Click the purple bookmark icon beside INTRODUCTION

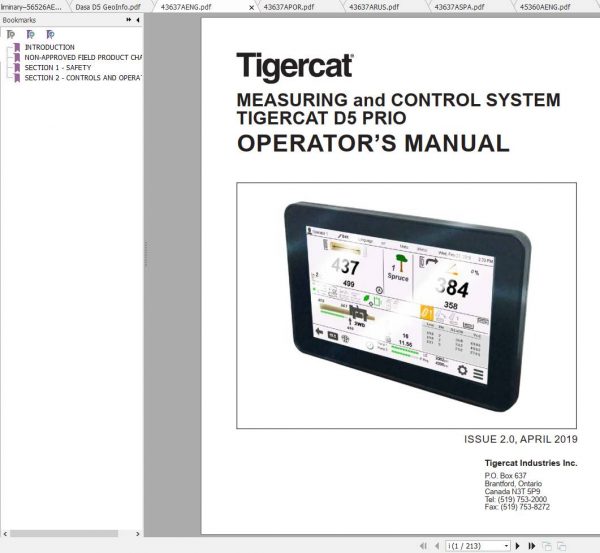tap(17, 47)
